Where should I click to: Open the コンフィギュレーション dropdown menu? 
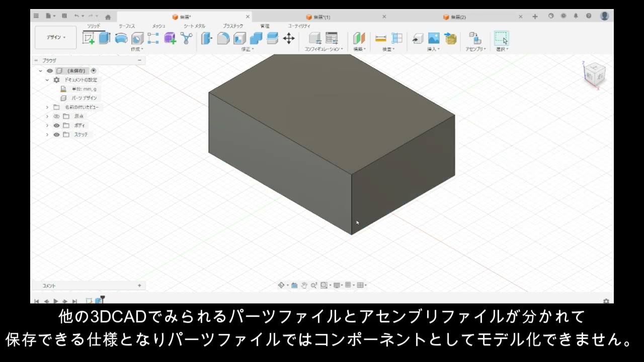point(324,49)
